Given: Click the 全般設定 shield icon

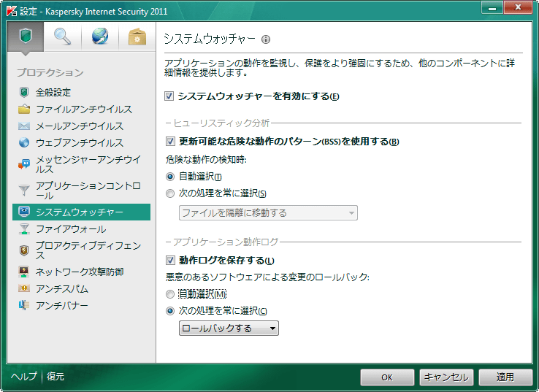Looking at the screenshot, I should [x=24, y=92].
